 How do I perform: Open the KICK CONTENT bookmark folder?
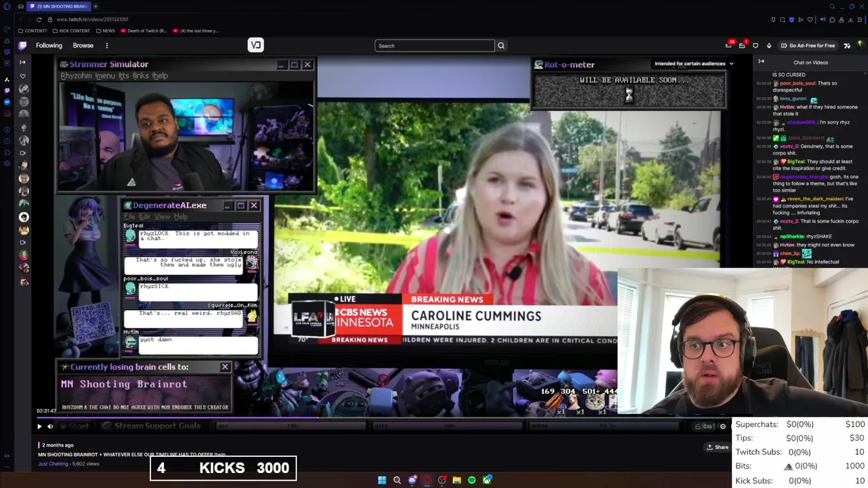[x=71, y=30]
